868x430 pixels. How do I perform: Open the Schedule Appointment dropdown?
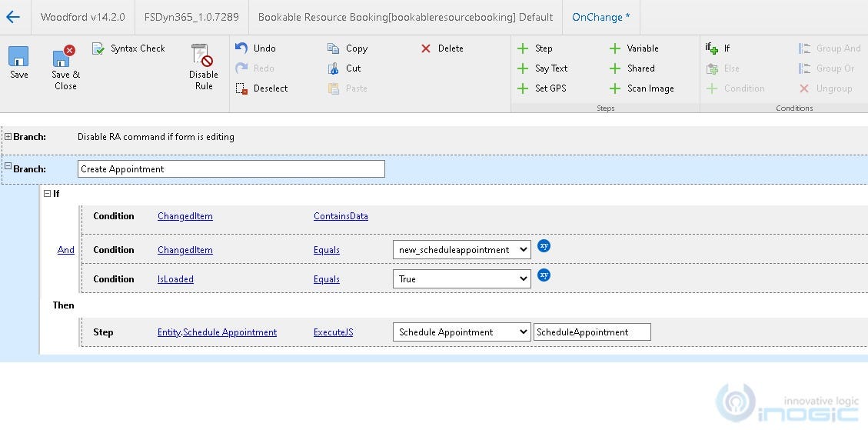(462, 332)
